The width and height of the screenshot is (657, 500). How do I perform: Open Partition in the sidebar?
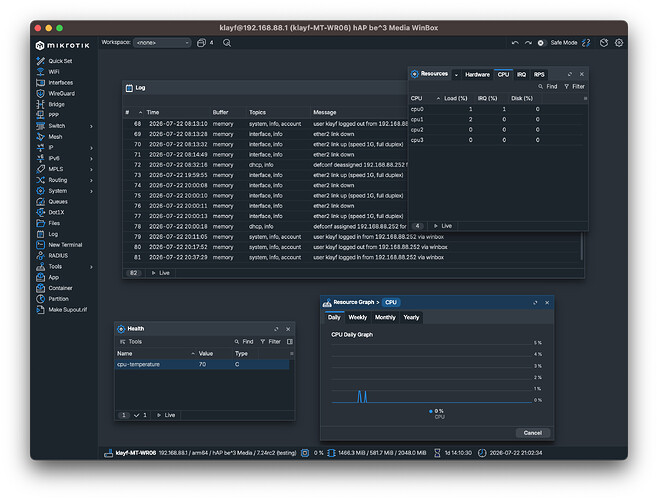(58, 299)
